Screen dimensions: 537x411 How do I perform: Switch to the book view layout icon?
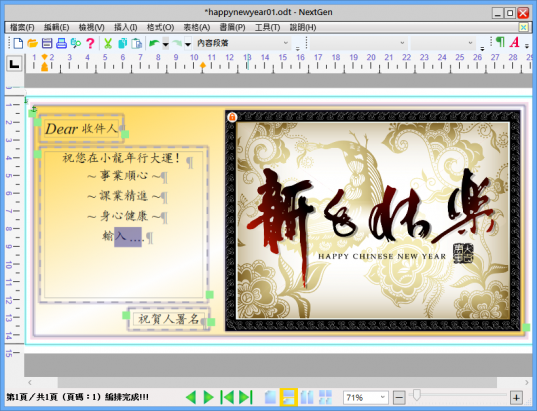pos(307,397)
